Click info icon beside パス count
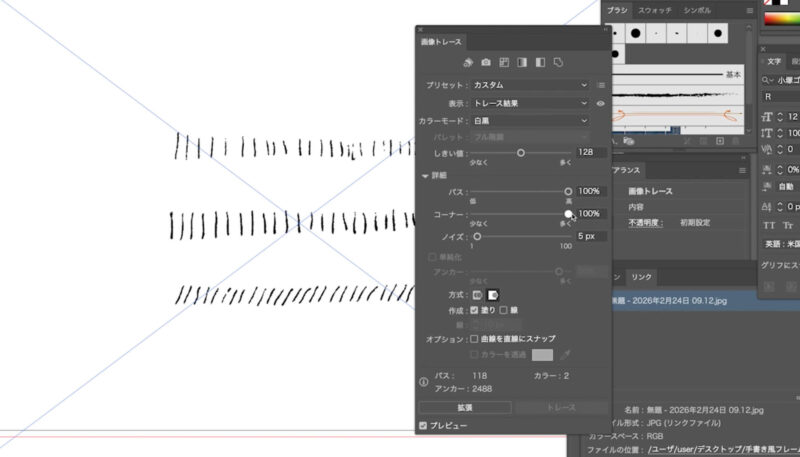The width and height of the screenshot is (800, 457). [x=423, y=382]
